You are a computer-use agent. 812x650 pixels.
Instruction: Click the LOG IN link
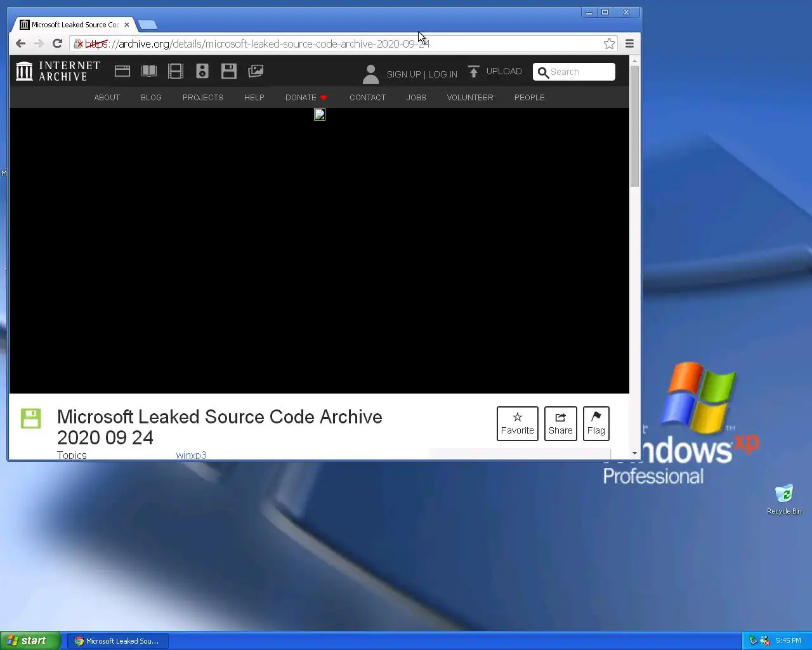pos(443,74)
